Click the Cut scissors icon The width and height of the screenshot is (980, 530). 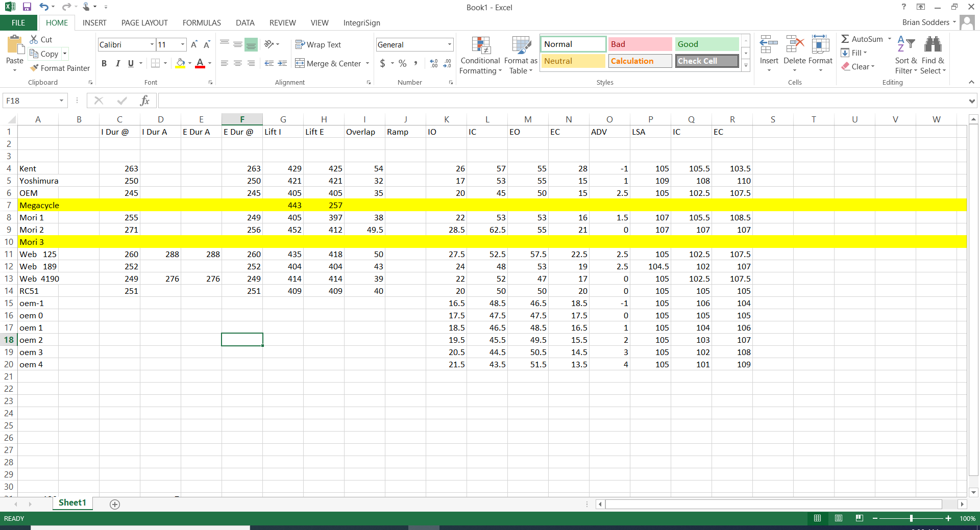(x=34, y=39)
